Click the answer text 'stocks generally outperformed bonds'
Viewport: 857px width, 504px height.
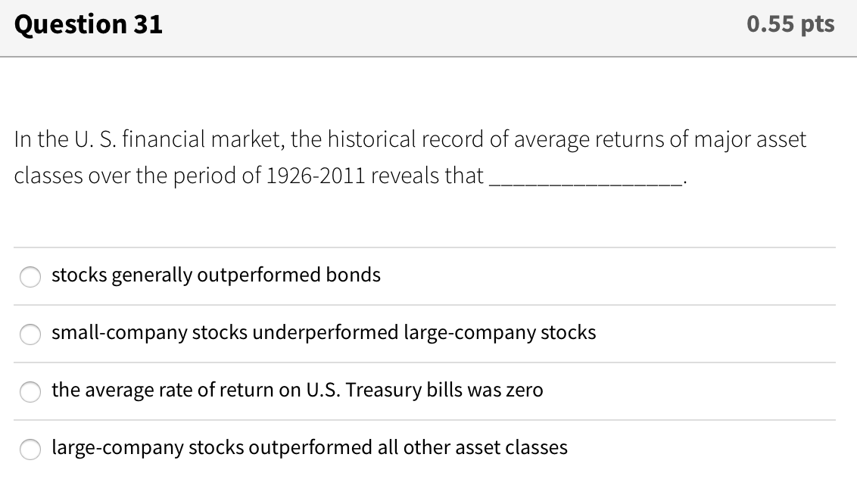pyautogui.click(x=216, y=275)
